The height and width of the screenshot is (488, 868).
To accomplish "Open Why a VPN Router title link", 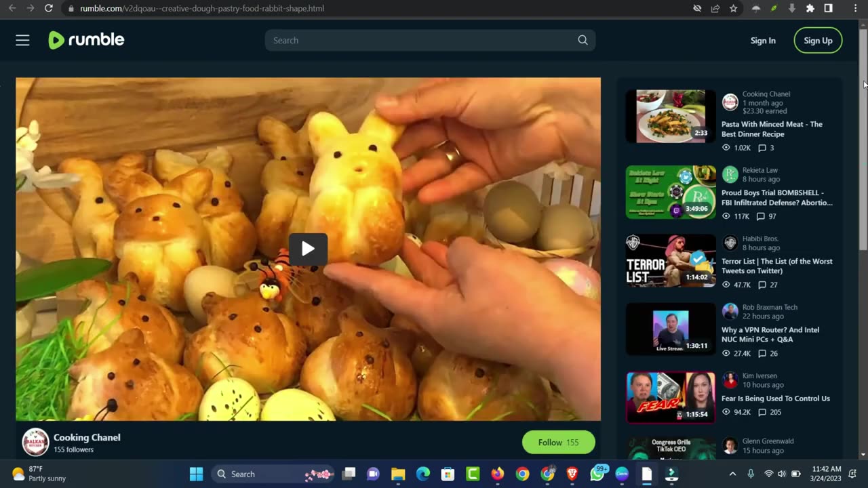I will tap(770, 334).
